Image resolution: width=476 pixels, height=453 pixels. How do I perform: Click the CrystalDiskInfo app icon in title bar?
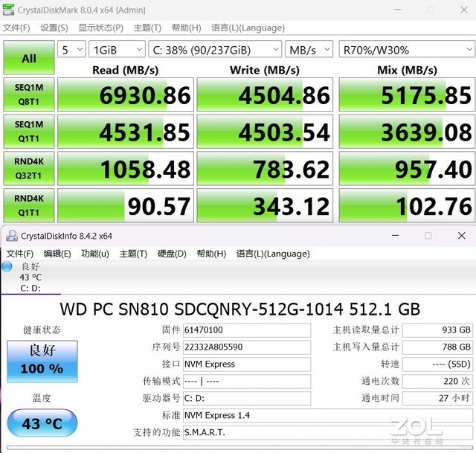click(x=12, y=236)
